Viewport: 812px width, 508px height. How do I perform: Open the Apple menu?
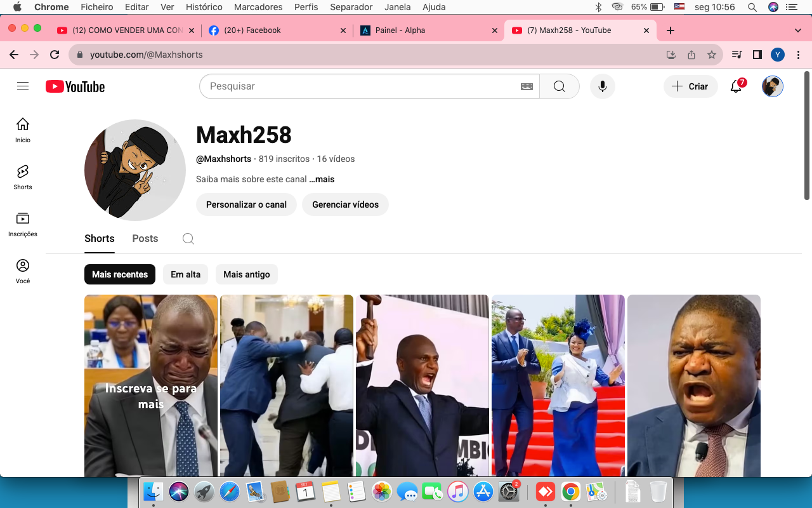17,7
